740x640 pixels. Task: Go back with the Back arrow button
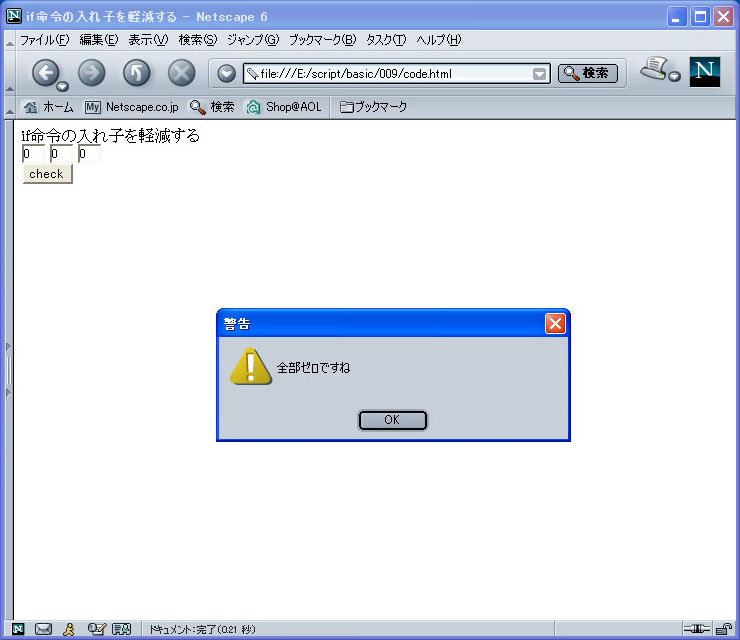(45, 73)
